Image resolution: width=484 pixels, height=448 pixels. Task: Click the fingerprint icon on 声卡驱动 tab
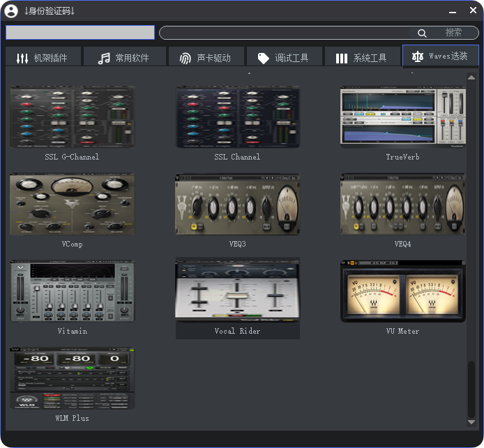pos(186,58)
